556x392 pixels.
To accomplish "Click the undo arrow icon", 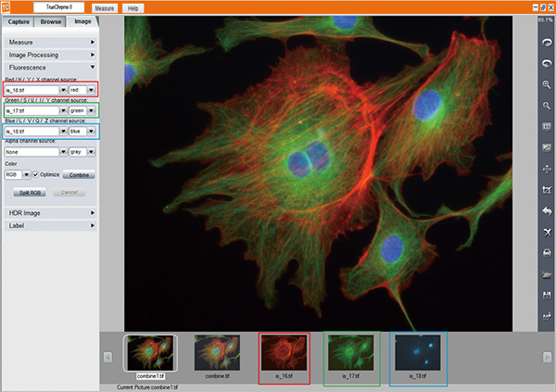I will (x=545, y=210).
